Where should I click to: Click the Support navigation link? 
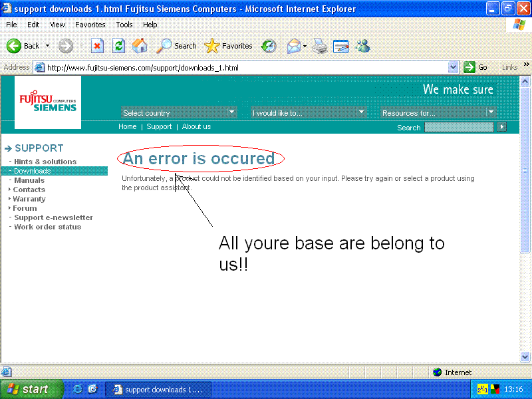tap(159, 126)
